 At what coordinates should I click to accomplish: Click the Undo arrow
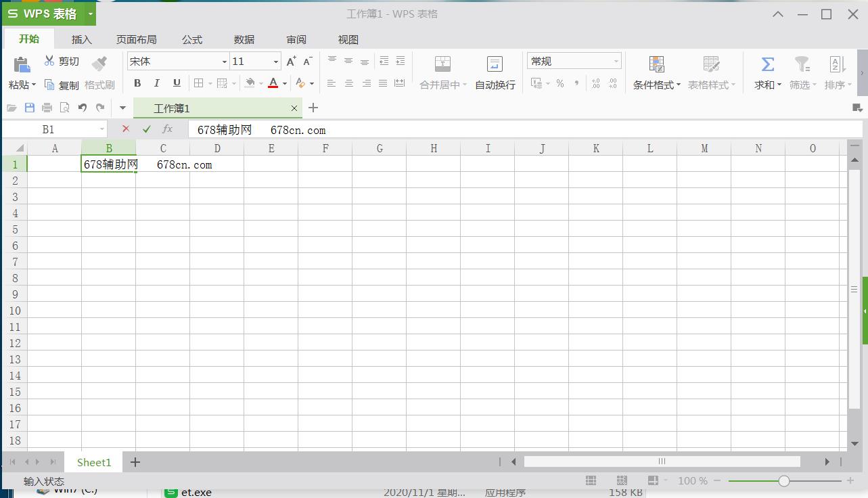tap(83, 108)
